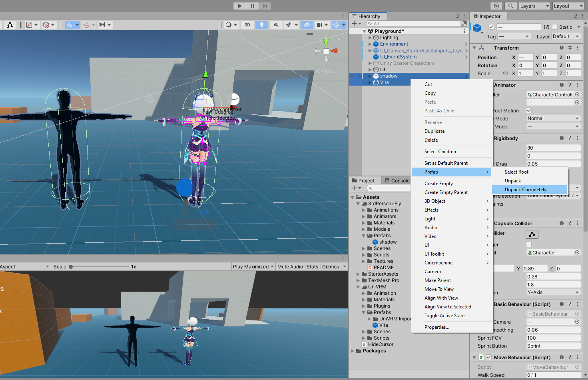The height and width of the screenshot is (380, 588).
Task: Open the scene camera settings icon
Action: (319, 25)
